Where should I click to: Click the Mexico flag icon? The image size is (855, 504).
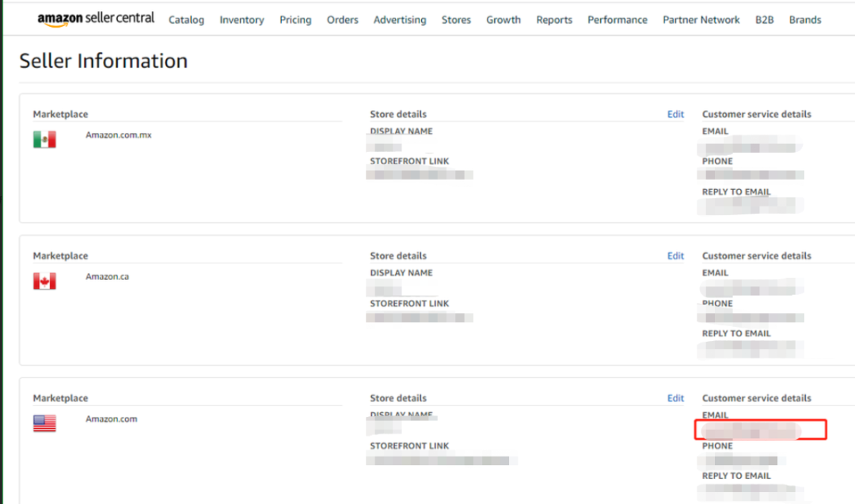click(x=44, y=139)
